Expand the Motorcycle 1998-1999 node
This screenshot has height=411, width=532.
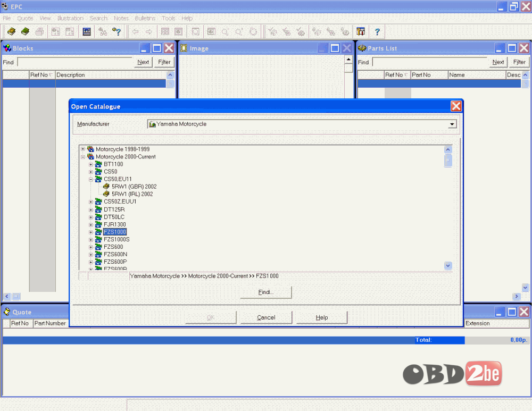[83, 149]
